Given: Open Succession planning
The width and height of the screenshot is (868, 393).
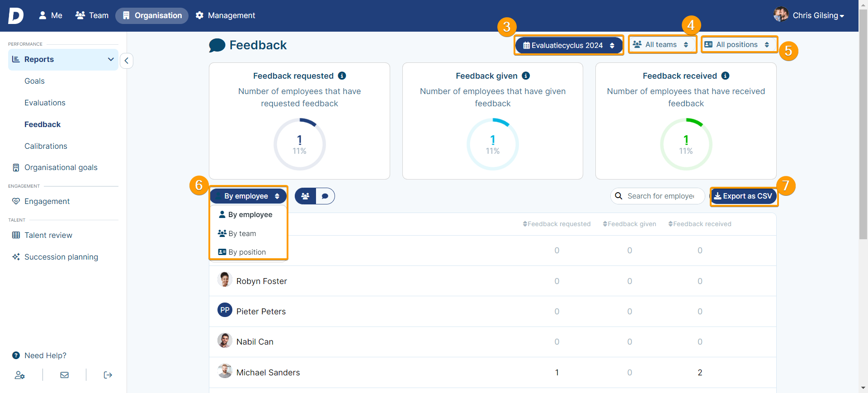Looking at the screenshot, I should pyautogui.click(x=61, y=257).
